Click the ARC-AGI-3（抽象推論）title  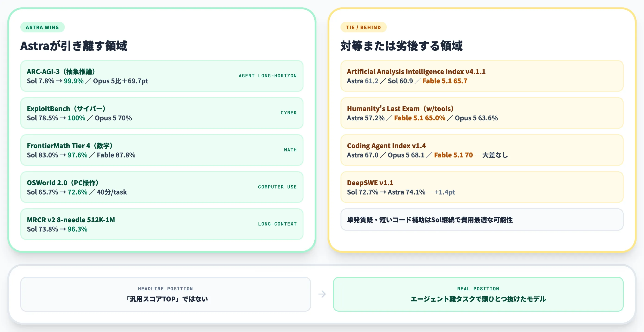(x=62, y=72)
